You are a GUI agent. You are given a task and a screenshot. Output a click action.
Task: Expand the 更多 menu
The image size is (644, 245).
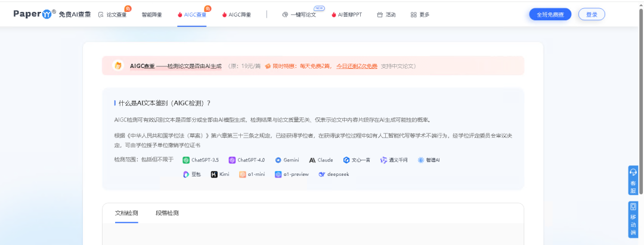pyautogui.click(x=420, y=15)
